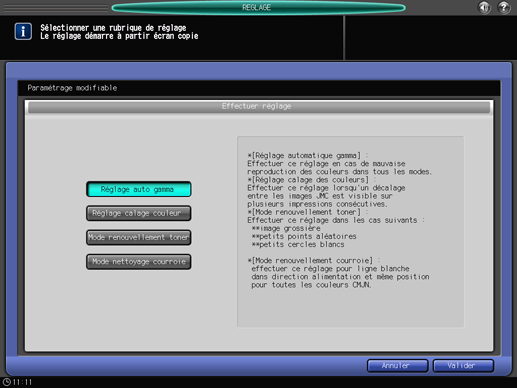Click the Effectuer réglage header
Viewport: 517px width, 388px height.
[259, 107]
